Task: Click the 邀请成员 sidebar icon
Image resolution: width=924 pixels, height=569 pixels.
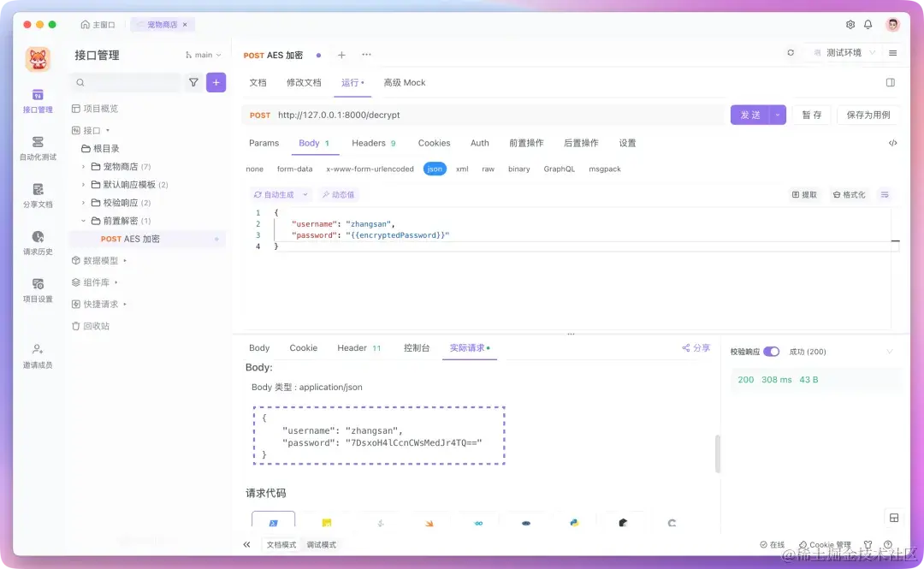Action: coord(38,353)
